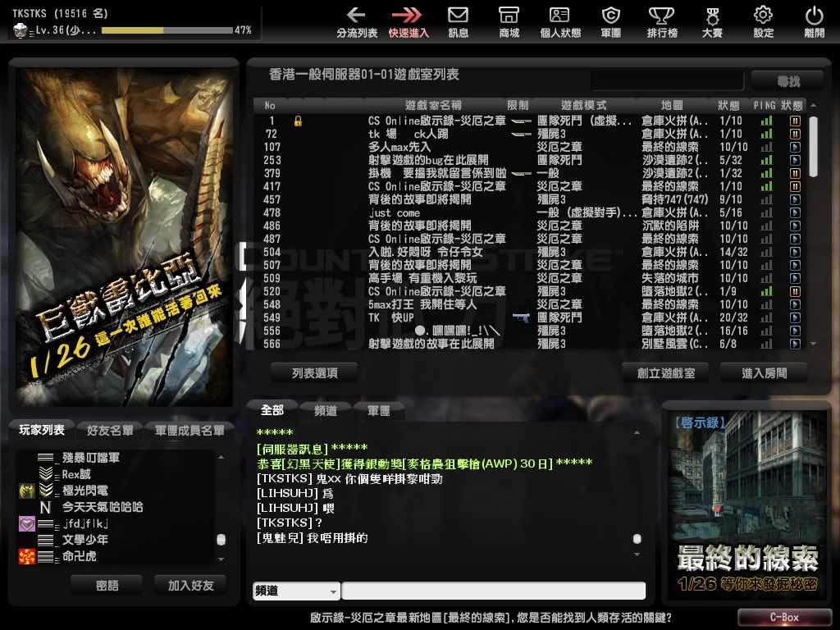Switch to the 軍團 chat tab
840x630 pixels.
pyautogui.click(x=378, y=411)
